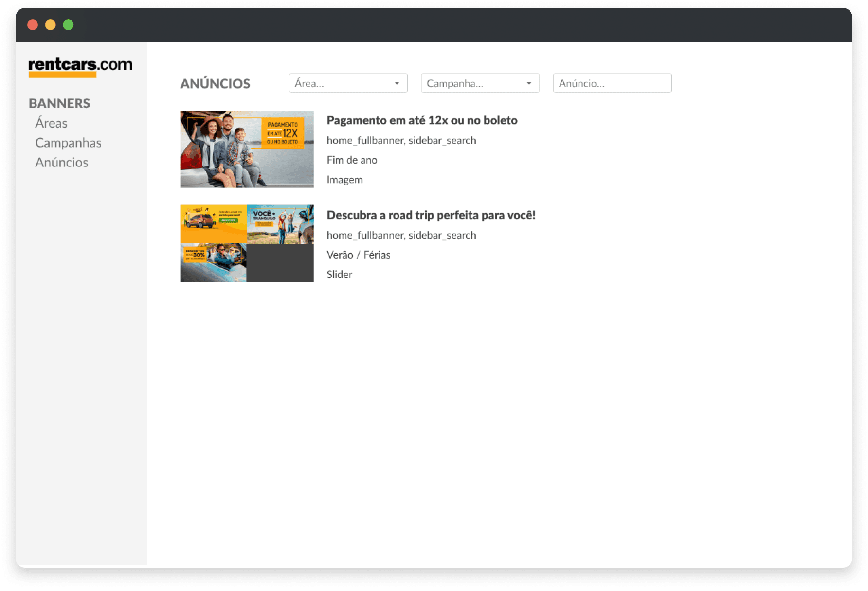The height and width of the screenshot is (591, 868).
Task: Click the Campanha dropdown arrow
Action: tap(529, 83)
